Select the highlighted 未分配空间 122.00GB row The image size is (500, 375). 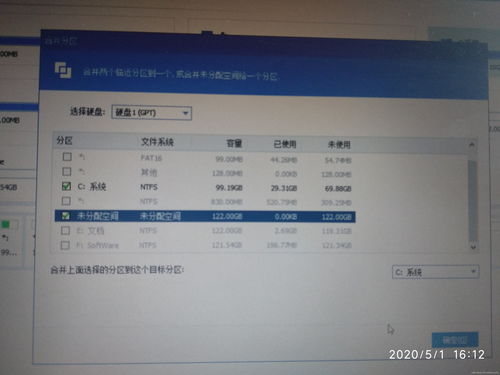[205, 216]
